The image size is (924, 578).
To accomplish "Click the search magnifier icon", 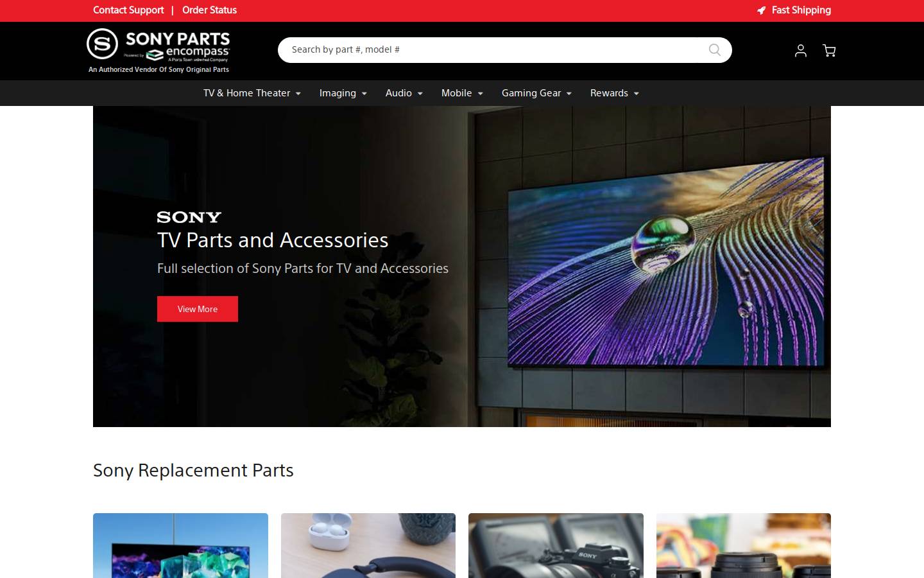I will pos(715,50).
